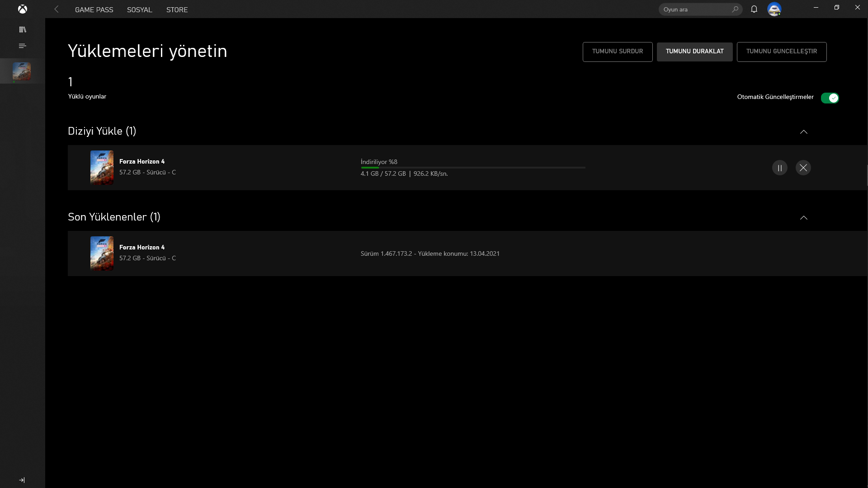The width and height of the screenshot is (868, 488).
Task: Select Forza Horizon 4 sidebar thumbnail
Action: click(22, 71)
